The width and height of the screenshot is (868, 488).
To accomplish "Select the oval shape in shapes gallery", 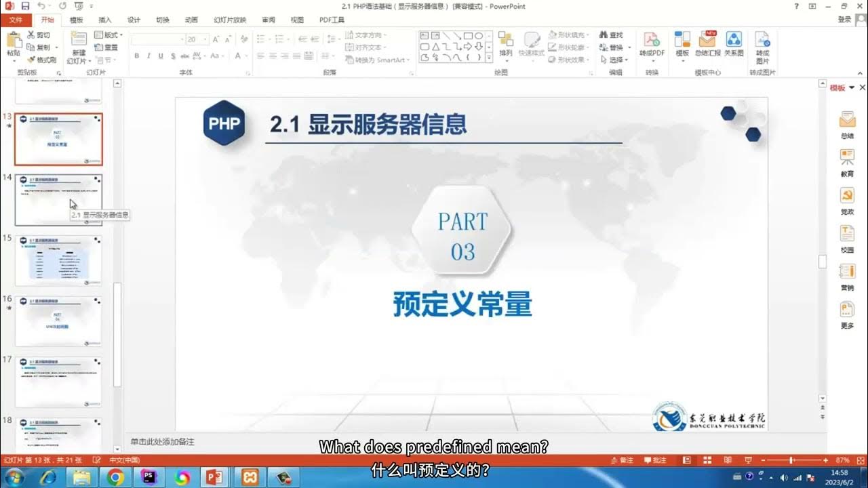I will (479, 35).
